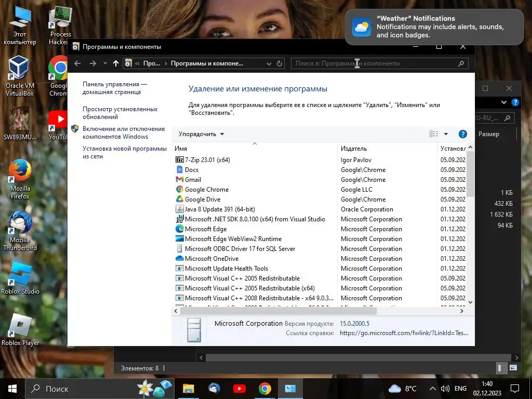Click the search magnifier in Programs window
Image resolution: width=532 pixels, height=399 pixels.
click(461, 63)
